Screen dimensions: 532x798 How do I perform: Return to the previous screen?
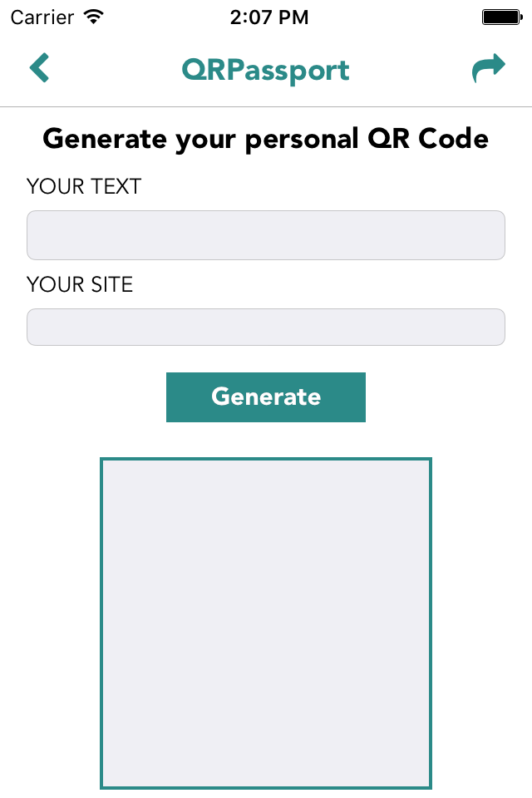pyautogui.click(x=39, y=68)
